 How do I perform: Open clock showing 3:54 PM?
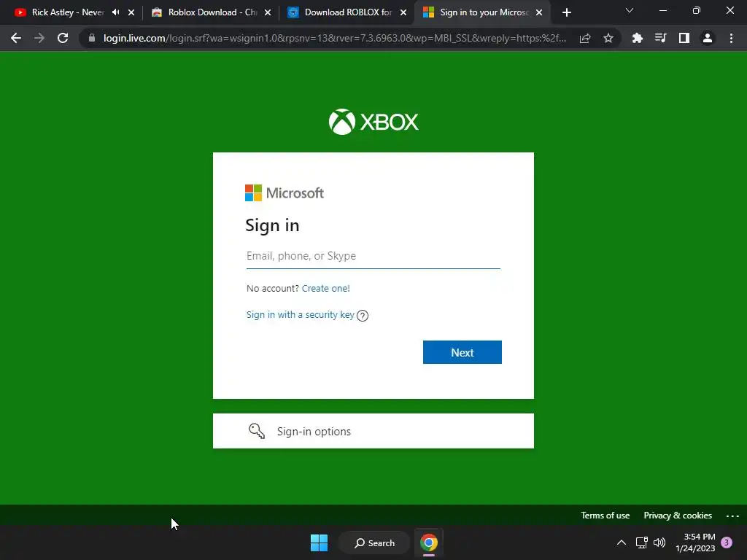[x=695, y=542]
